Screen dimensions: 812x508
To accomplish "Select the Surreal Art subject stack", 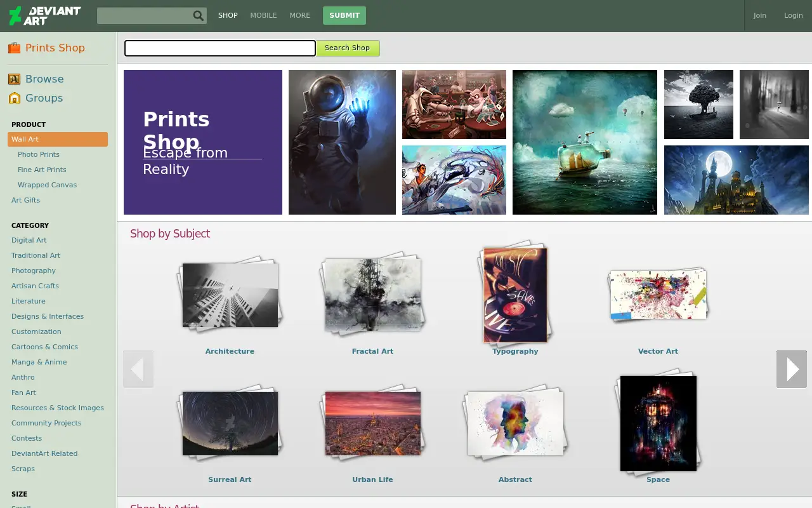I will tap(230, 422).
